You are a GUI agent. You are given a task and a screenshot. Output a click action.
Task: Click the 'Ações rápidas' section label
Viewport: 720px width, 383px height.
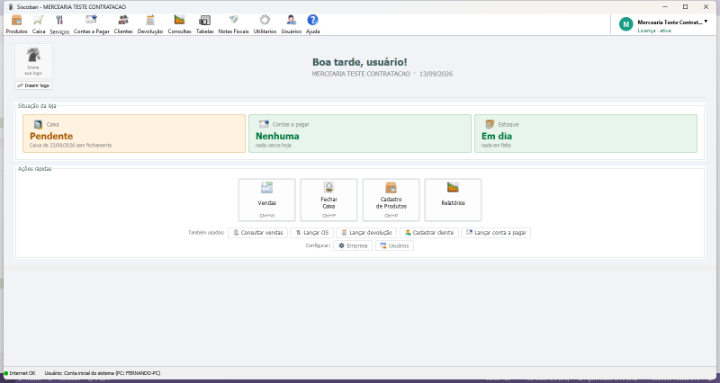(34, 169)
